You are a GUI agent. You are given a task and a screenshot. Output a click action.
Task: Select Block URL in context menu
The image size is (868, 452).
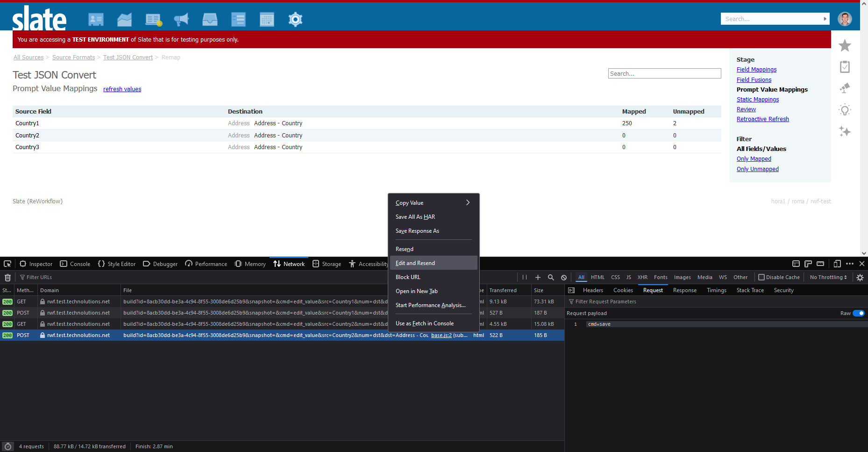click(434, 277)
